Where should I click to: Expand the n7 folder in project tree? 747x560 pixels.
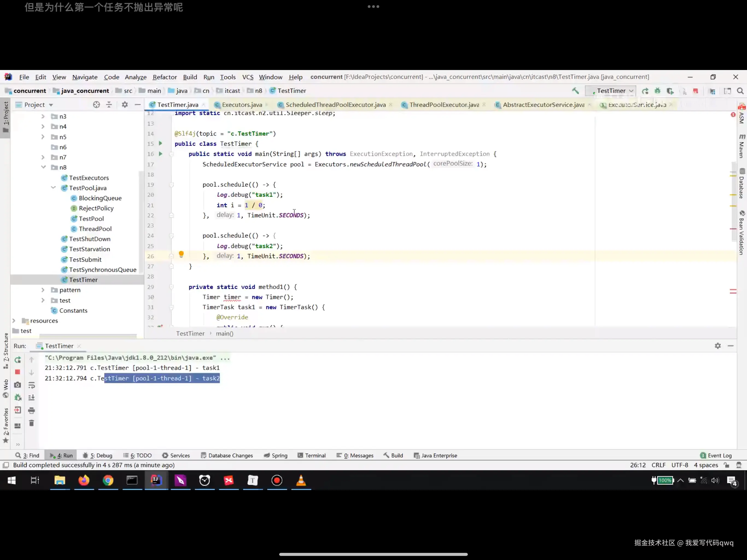click(43, 157)
